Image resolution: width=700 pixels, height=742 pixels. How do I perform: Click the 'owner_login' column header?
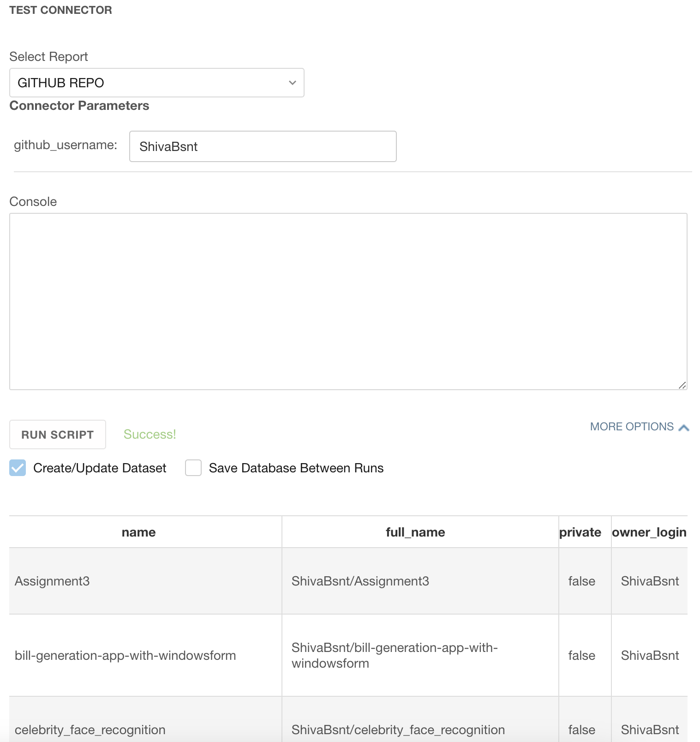649,532
